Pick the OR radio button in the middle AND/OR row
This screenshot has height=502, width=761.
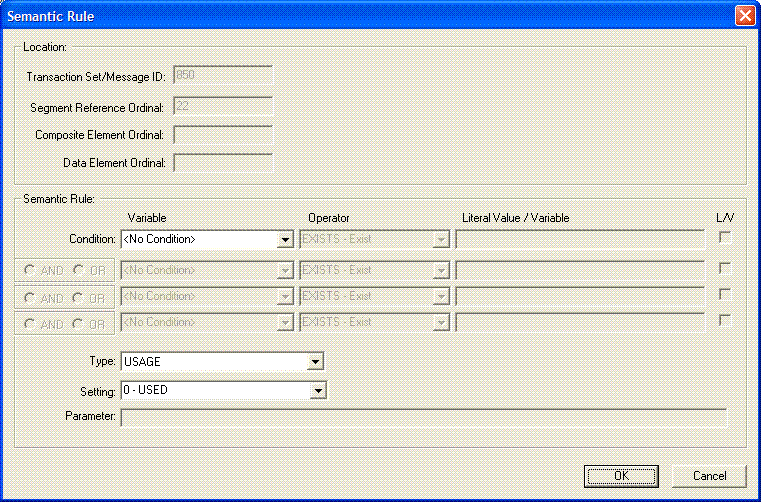click(79, 297)
